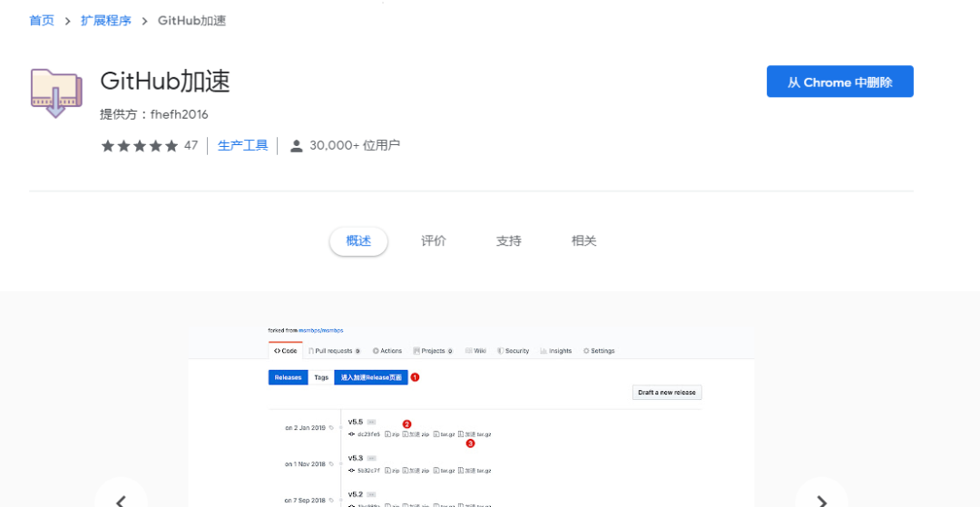Click Insights tab in the screenshot
Image resolution: width=980 pixels, height=507 pixels.
pos(556,351)
